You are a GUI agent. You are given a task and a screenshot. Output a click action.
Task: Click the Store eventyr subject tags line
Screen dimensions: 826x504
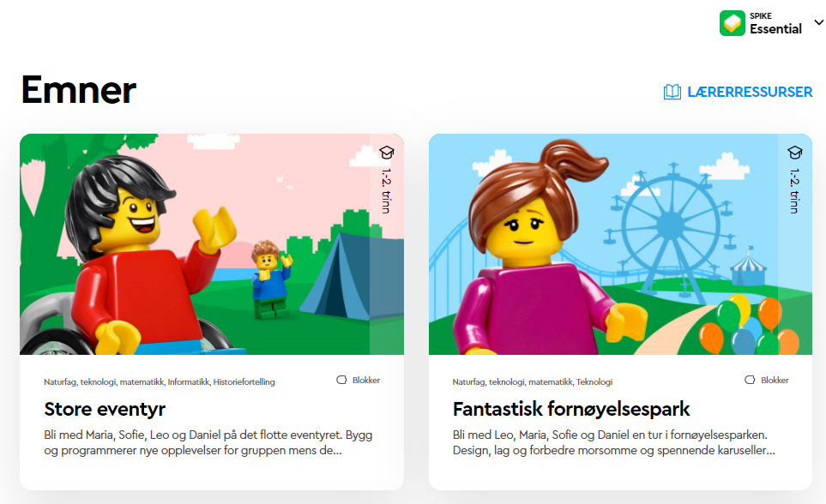point(159,381)
